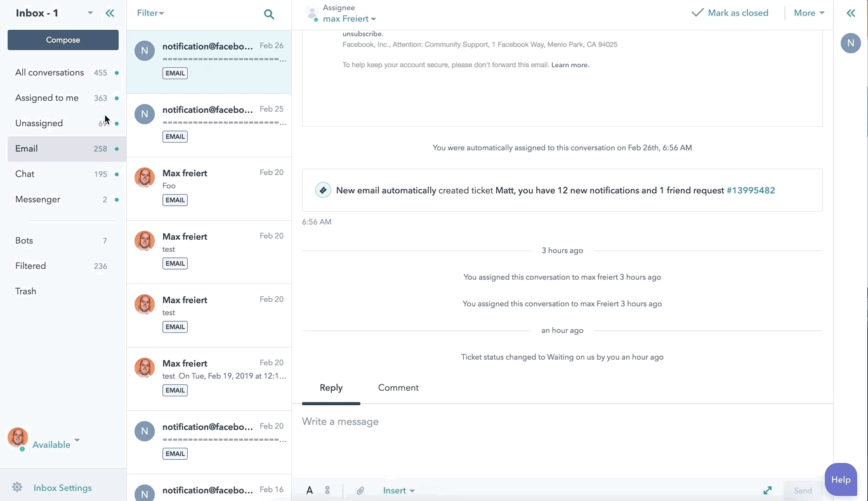Open ticket link #13995482
Image resolution: width=868 pixels, height=501 pixels.
(x=751, y=190)
